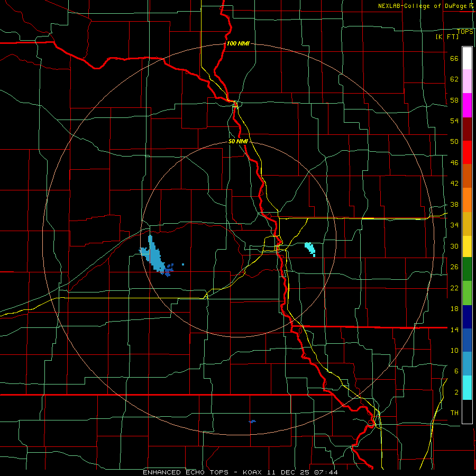The height and width of the screenshot is (476, 476).
Task: Click the yellow legend swatch
Action: coord(467,246)
